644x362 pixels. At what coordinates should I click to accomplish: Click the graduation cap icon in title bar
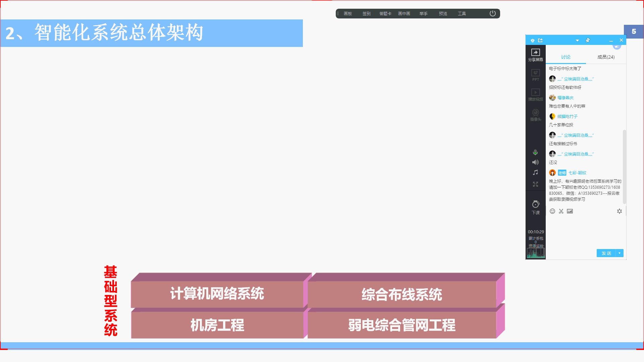tap(532, 40)
